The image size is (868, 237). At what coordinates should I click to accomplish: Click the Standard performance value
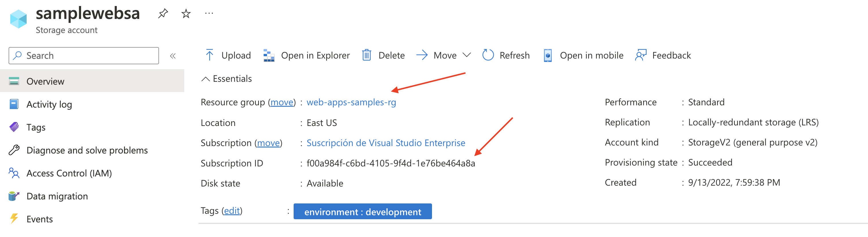706,102
